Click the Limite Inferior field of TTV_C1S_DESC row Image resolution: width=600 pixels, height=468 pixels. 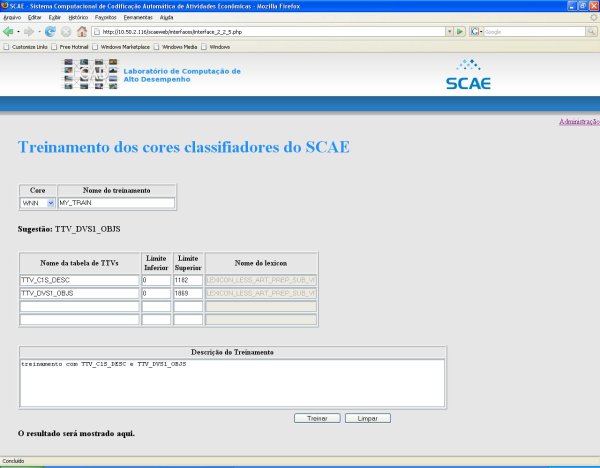(x=156, y=280)
